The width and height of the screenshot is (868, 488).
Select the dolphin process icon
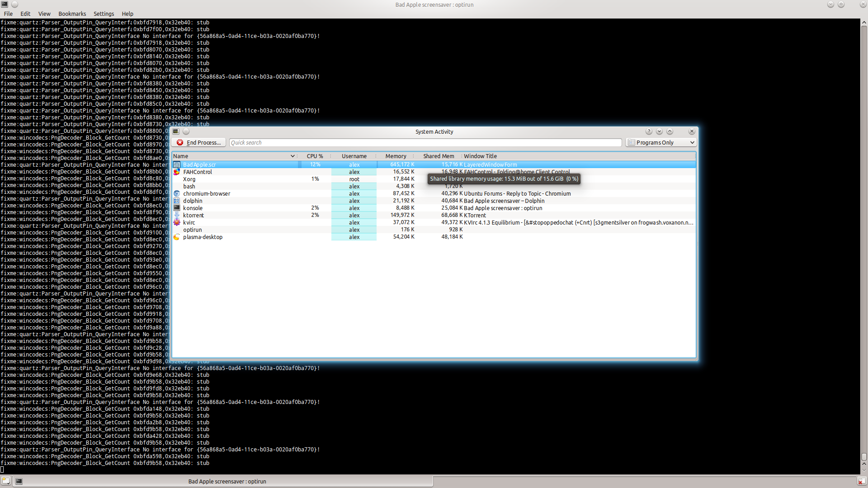pyautogui.click(x=177, y=201)
